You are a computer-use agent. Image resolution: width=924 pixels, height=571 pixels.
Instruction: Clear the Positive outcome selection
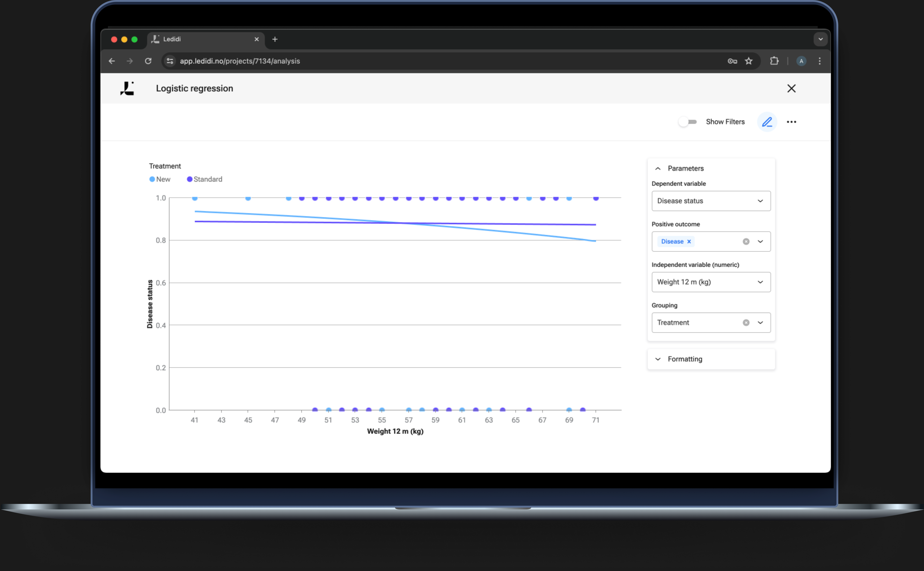(746, 242)
